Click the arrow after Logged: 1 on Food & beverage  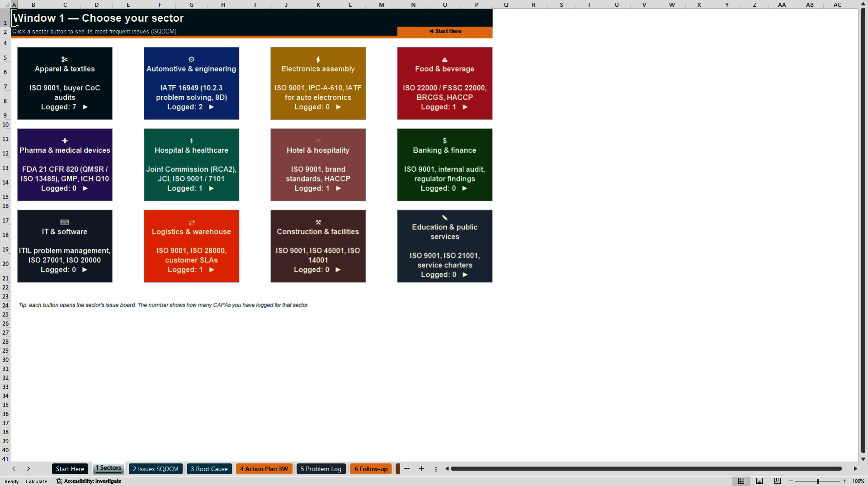(465, 107)
